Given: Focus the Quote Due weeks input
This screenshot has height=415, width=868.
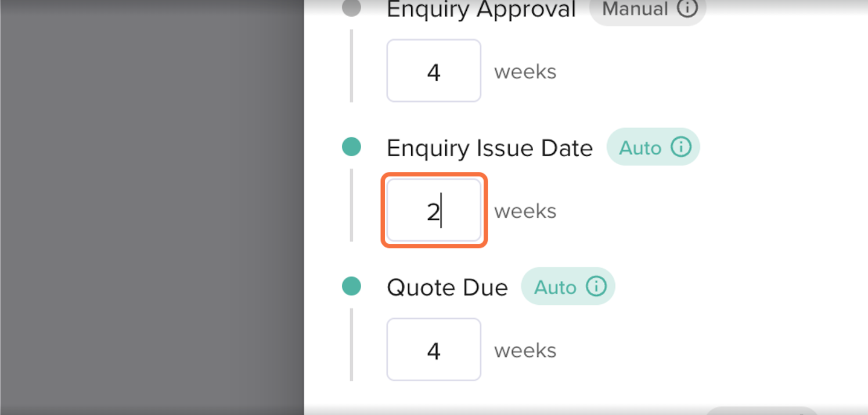Looking at the screenshot, I should (x=434, y=349).
